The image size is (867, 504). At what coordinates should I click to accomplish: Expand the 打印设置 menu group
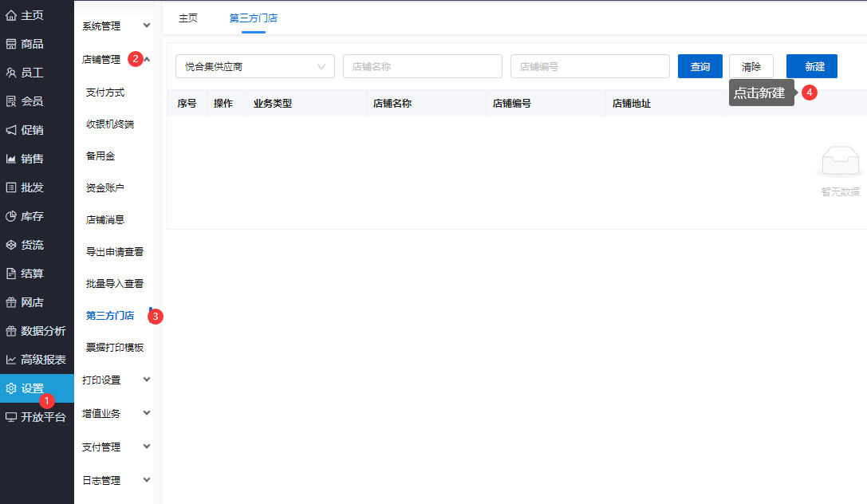[115, 380]
